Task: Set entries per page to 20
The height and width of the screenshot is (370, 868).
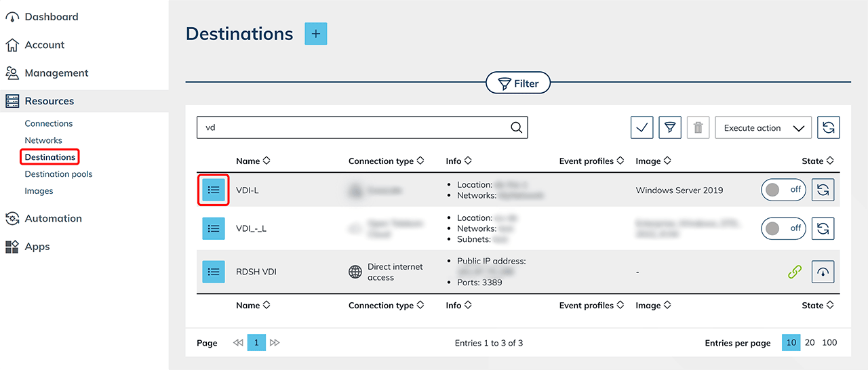Action: [810, 343]
